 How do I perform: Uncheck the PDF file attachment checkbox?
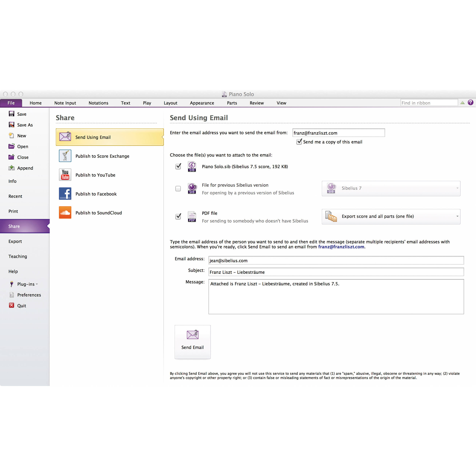click(178, 216)
